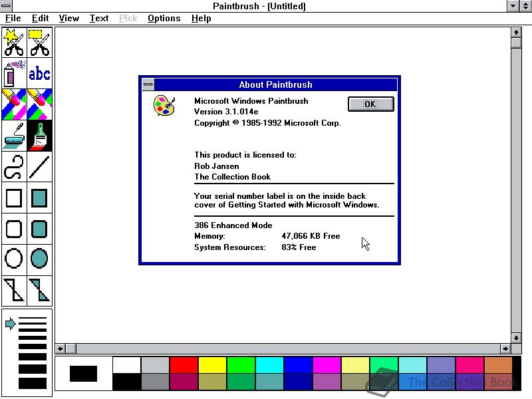The image size is (532, 399).
Task: Select the thinnest line width
Action: [33, 319]
